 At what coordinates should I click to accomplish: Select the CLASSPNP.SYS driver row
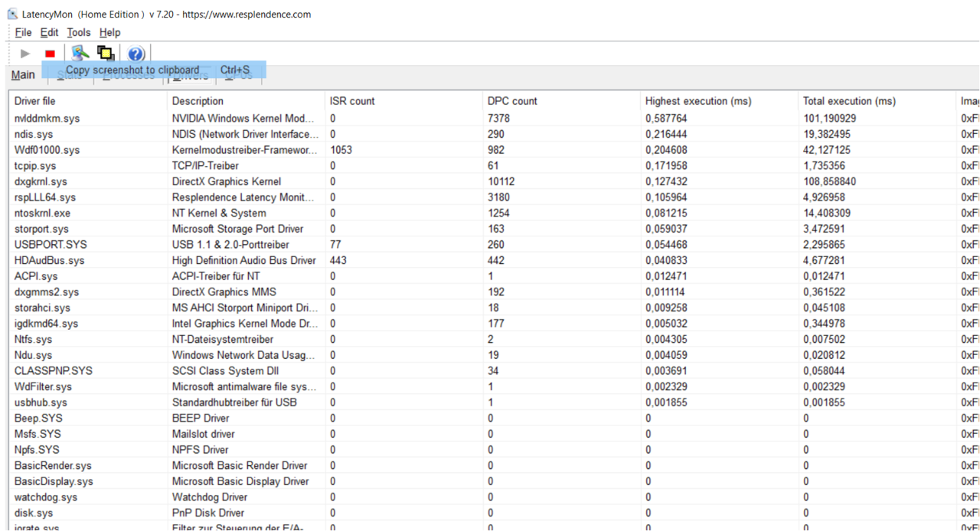click(x=494, y=370)
